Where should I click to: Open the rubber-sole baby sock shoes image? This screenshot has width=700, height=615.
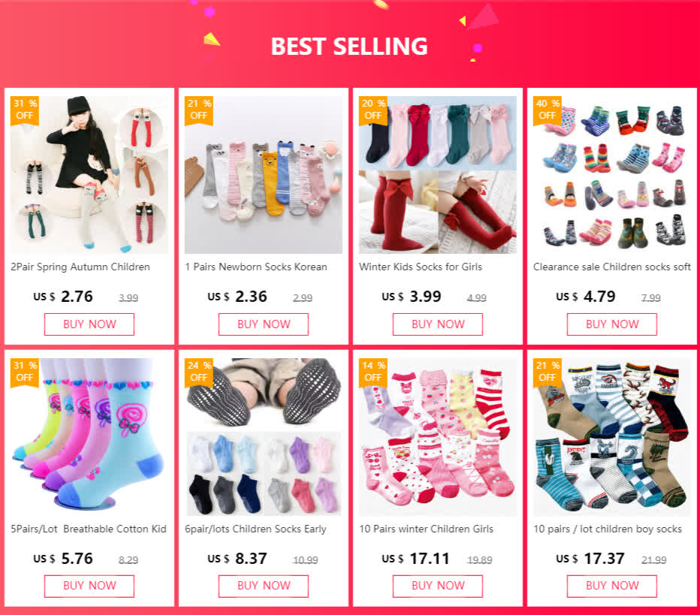pos(611,174)
